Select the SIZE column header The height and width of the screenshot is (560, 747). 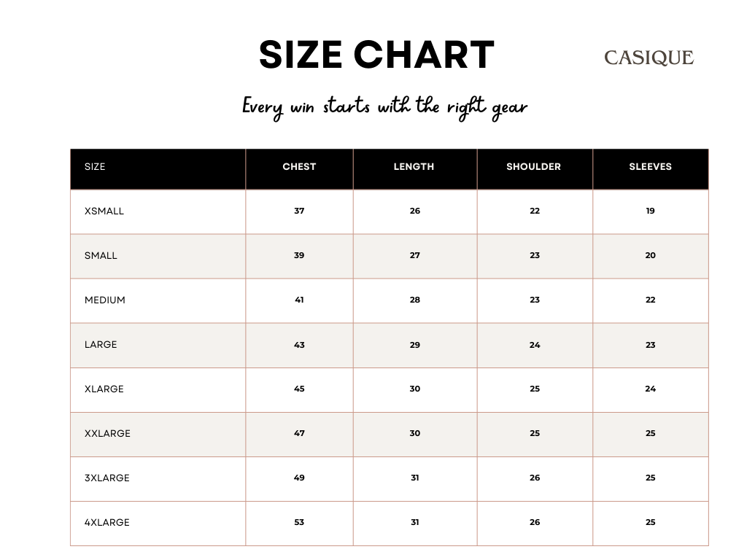click(x=95, y=167)
